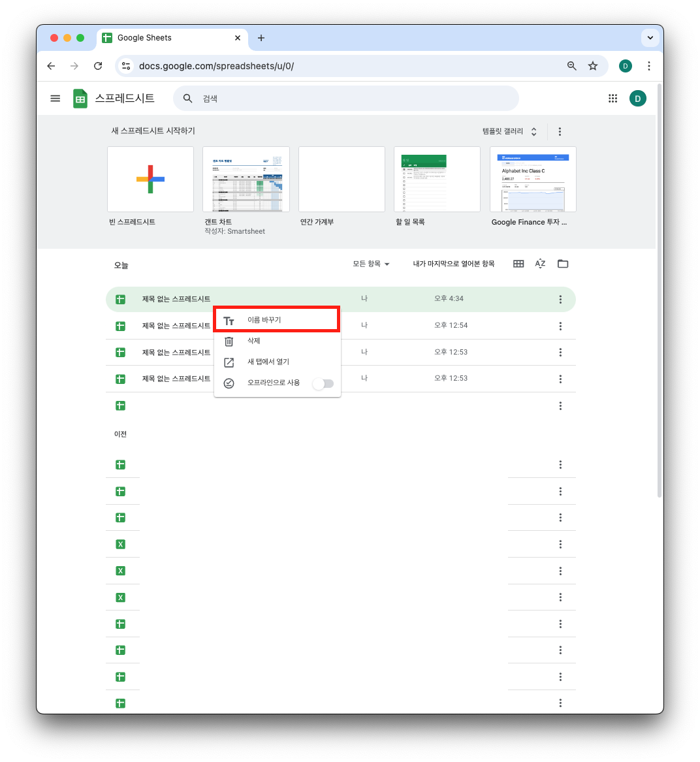Toggle the 오프라인으로 사용 switch
The image size is (700, 762).
tap(324, 383)
